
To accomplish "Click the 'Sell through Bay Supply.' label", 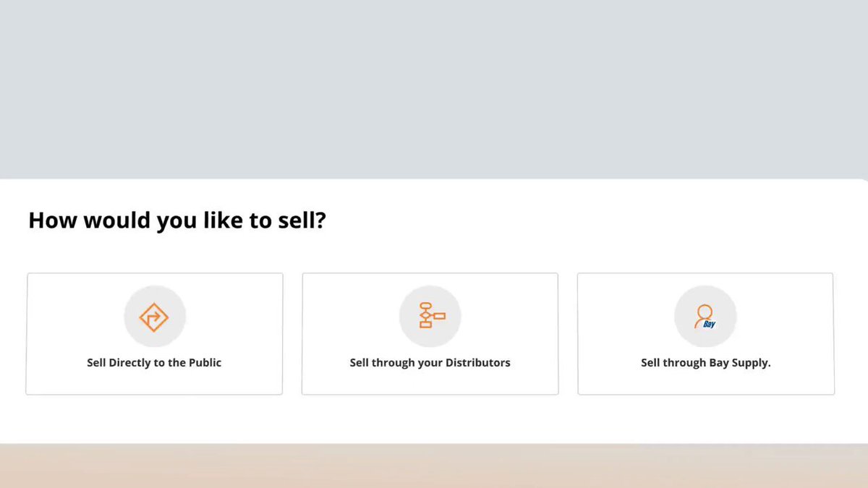I will click(x=706, y=363).
